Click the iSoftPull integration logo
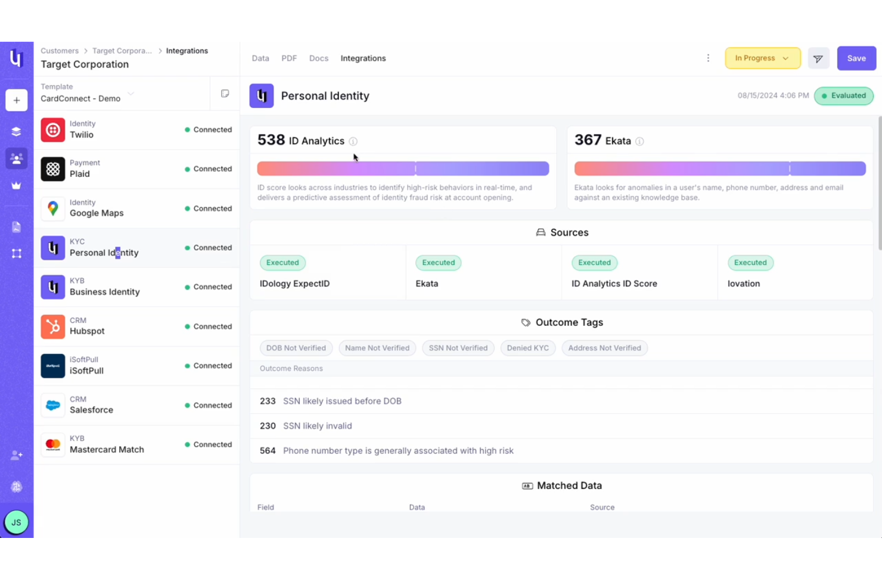 53,366
